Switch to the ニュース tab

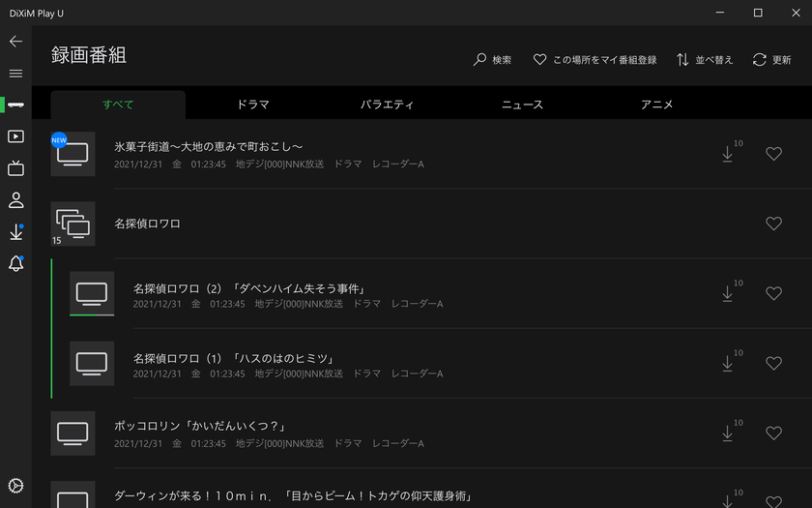coord(522,105)
